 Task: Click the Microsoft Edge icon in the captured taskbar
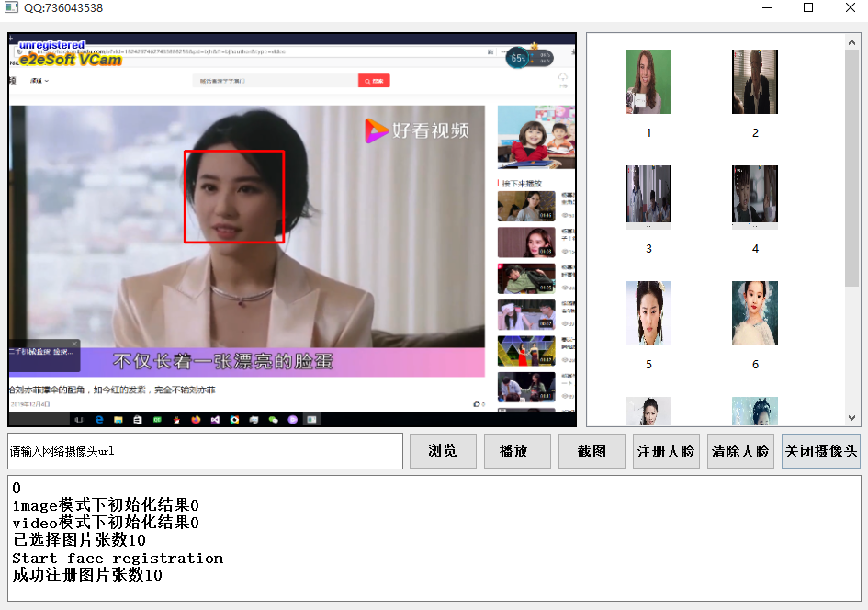[x=99, y=420]
